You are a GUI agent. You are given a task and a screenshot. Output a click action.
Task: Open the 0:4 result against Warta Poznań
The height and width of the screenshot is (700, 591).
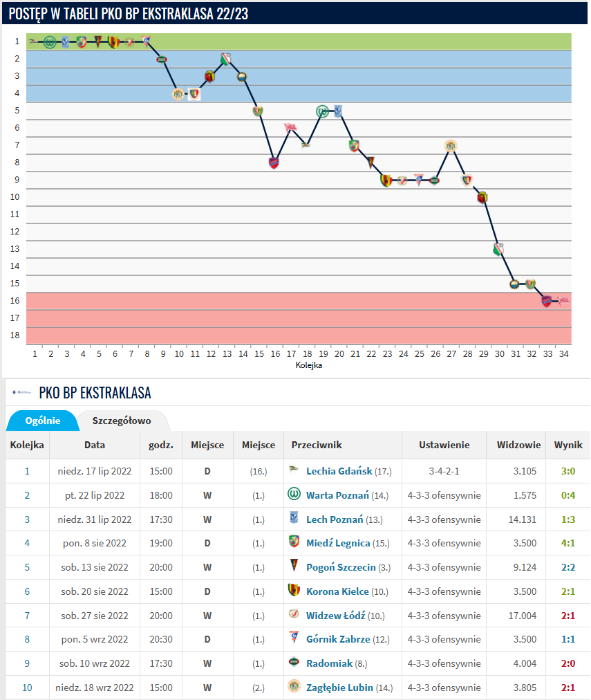pos(568,495)
